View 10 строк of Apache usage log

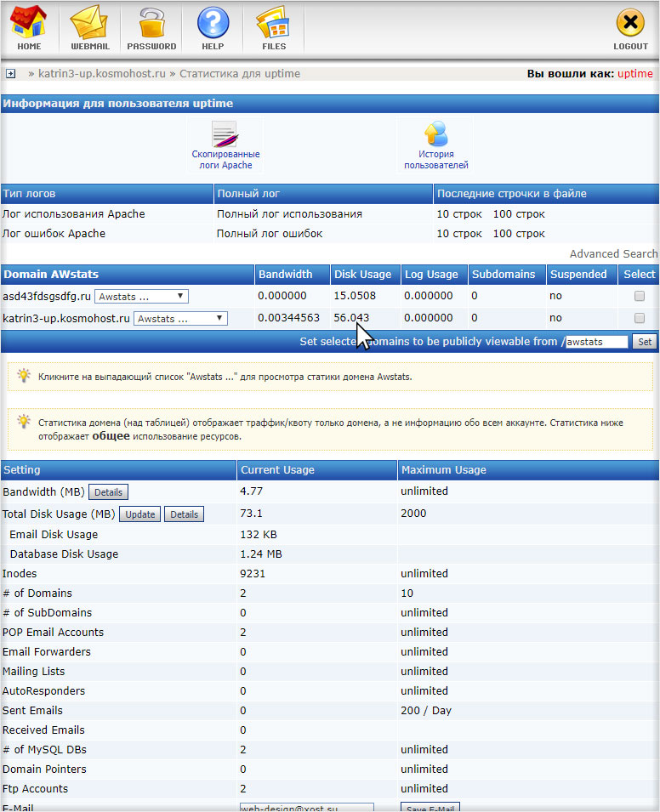tap(459, 214)
